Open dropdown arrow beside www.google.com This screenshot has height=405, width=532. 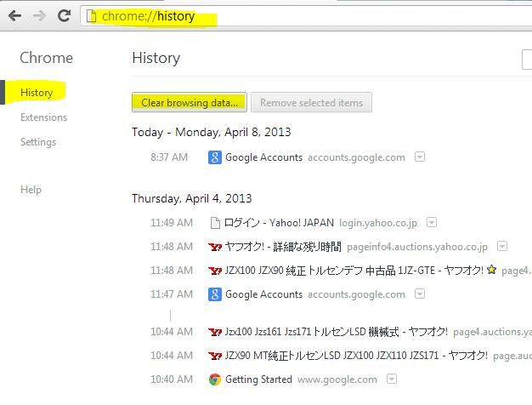point(392,379)
